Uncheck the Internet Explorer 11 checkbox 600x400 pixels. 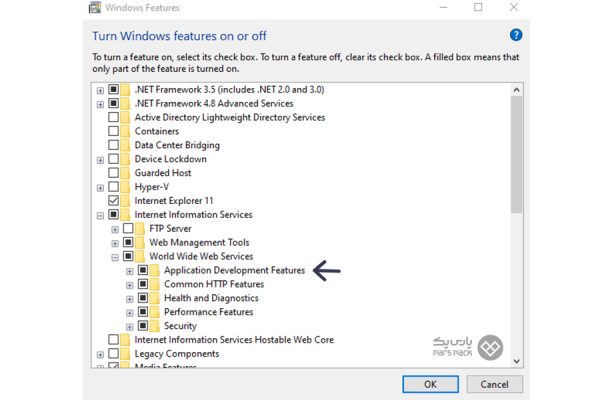[x=113, y=201]
